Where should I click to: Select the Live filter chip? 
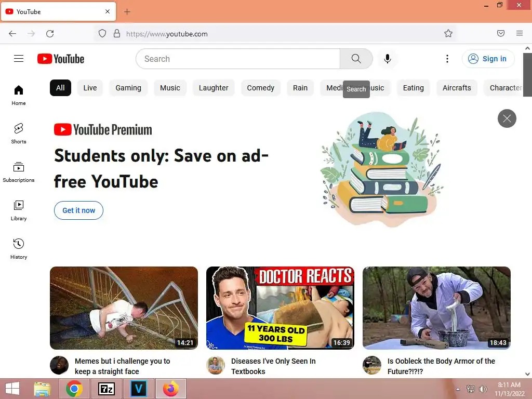(90, 88)
